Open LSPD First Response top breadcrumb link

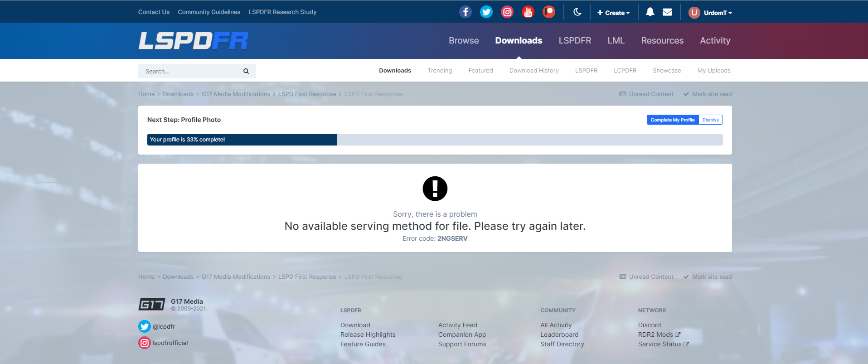click(x=307, y=94)
